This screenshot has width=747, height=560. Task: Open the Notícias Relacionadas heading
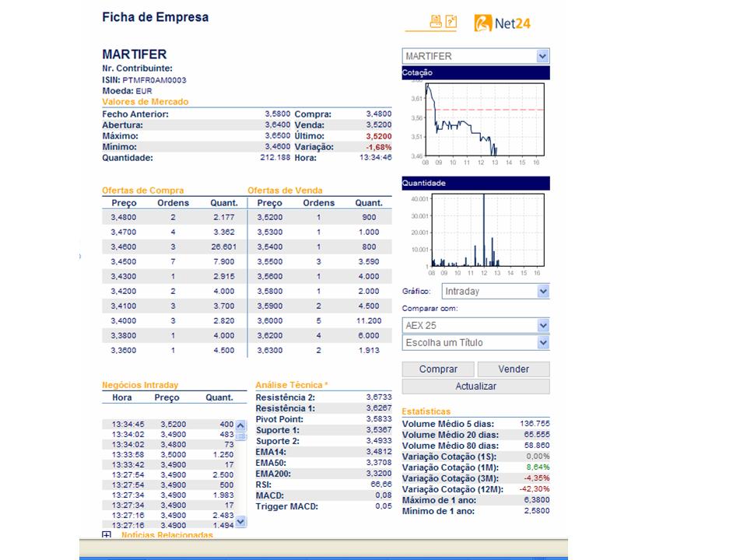pyautogui.click(x=167, y=535)
